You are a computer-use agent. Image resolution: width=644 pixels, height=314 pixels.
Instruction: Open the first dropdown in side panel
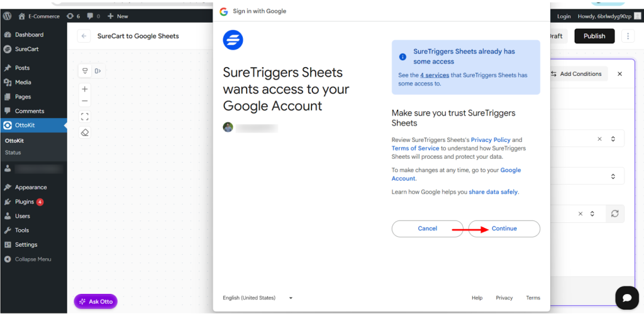613,139
